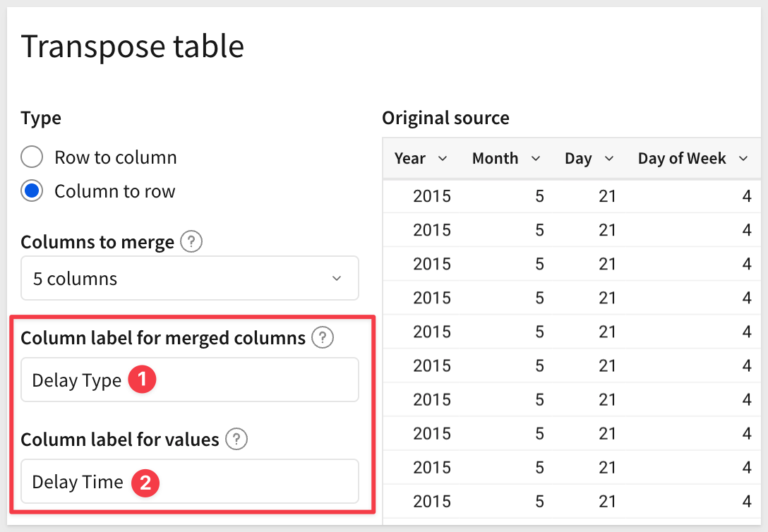
Task: Open the 5 columns dropdown
Action: pos(189,279)
